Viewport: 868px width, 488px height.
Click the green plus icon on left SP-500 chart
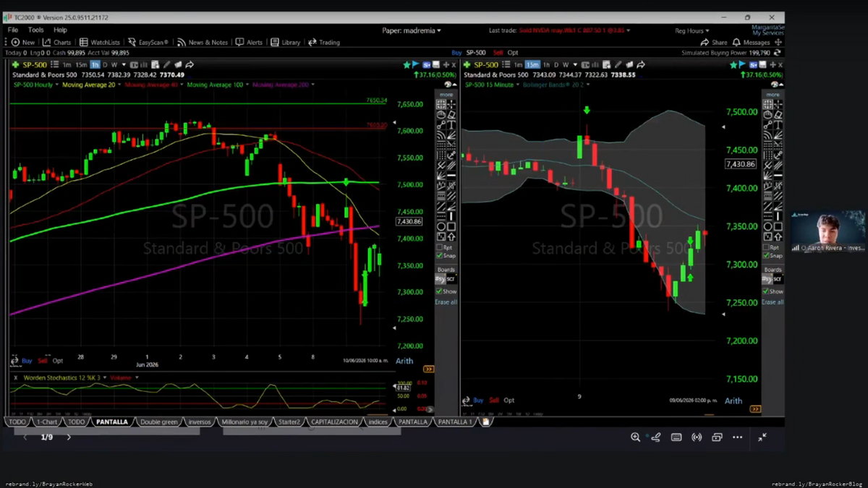tap(15, 65)
